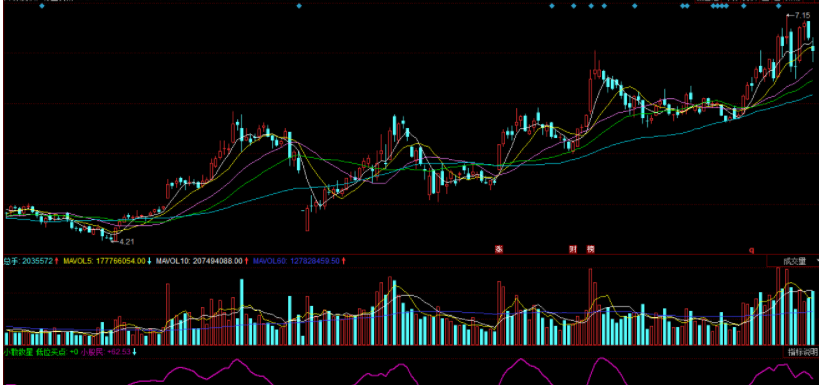Open the 成交量 indicator dropdown
The image size is (819, 385).
point(792,260)
